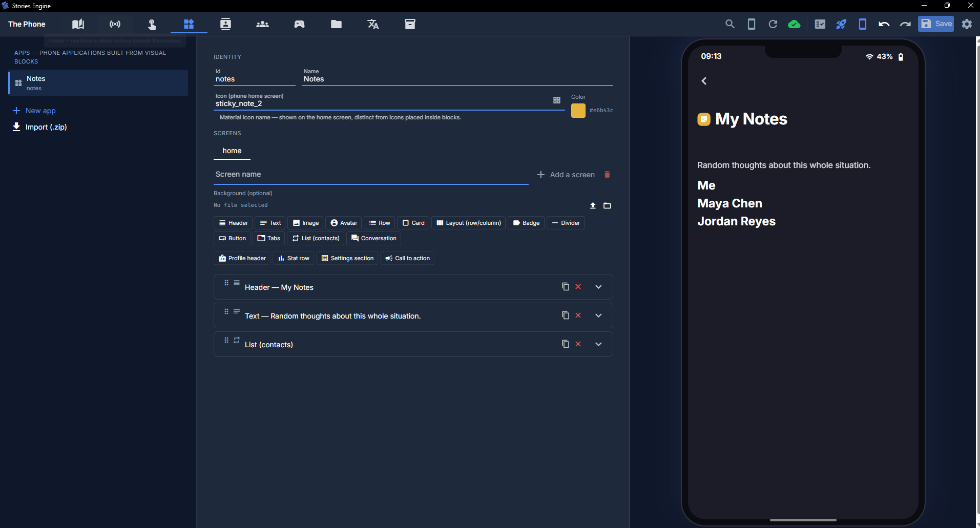Expand the Header — My Notes block
The height and width of the screenshot is (528, 980).
click(x=598, y=287)
